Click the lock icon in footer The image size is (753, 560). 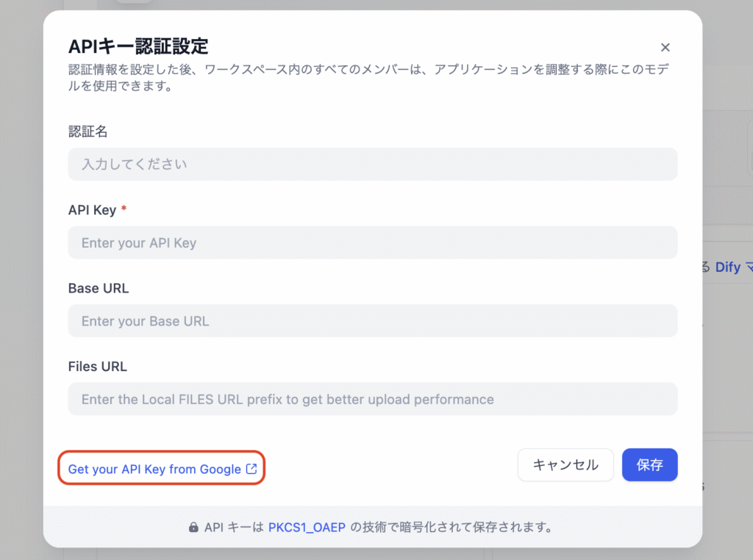click(193, 528)
